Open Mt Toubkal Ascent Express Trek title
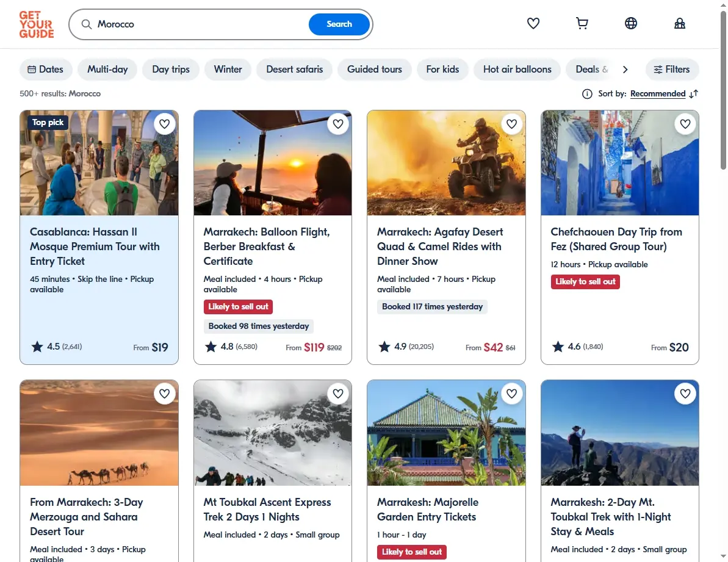Screen dimensions: 728x562 pos(267,510)
